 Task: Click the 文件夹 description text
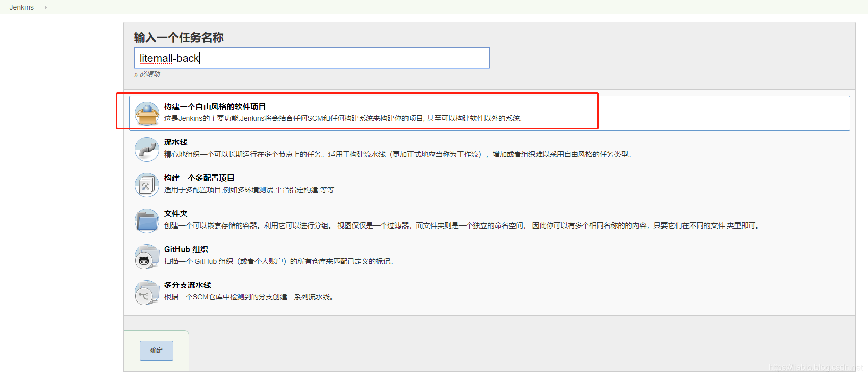pyautogui.click(x=463, y=225)
